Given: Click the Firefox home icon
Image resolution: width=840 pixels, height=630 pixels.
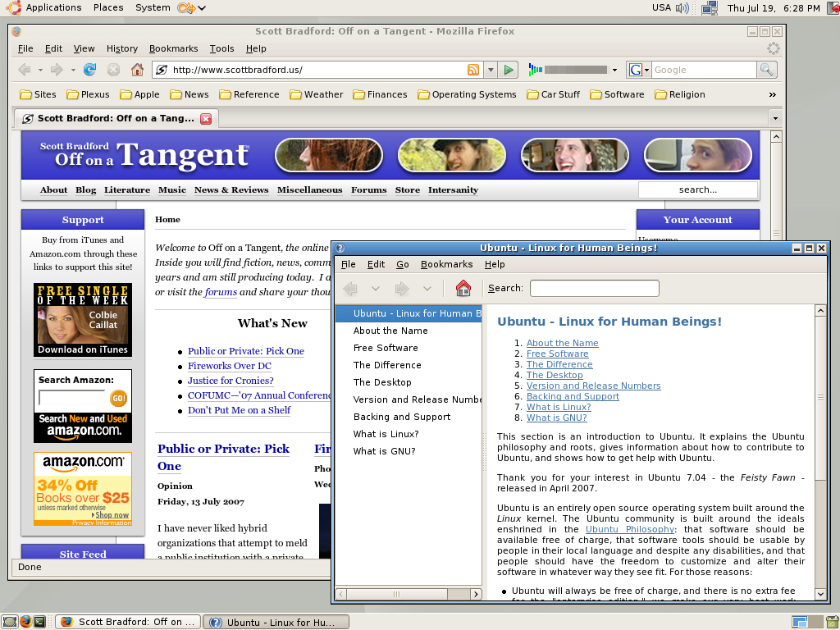Looking at the screenshot, I should coord(137,70).
